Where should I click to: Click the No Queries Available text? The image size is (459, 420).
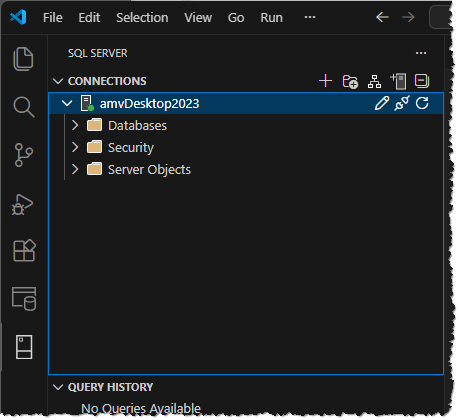(x=141, y=409)
